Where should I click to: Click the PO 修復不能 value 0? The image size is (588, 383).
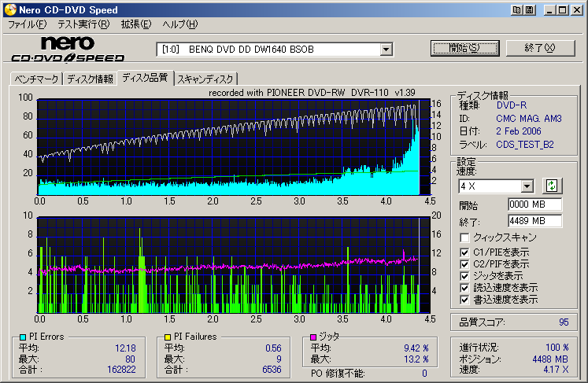pos(424,374)
